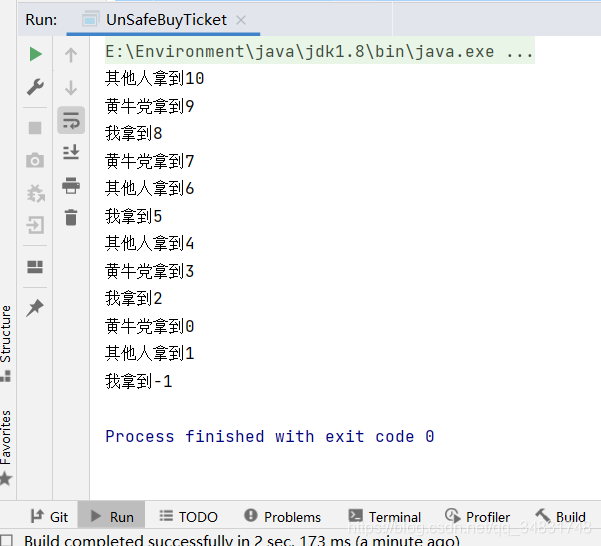Click output line 我拿到5
This screenshot has height=546, width=601.
click(133, 216)
